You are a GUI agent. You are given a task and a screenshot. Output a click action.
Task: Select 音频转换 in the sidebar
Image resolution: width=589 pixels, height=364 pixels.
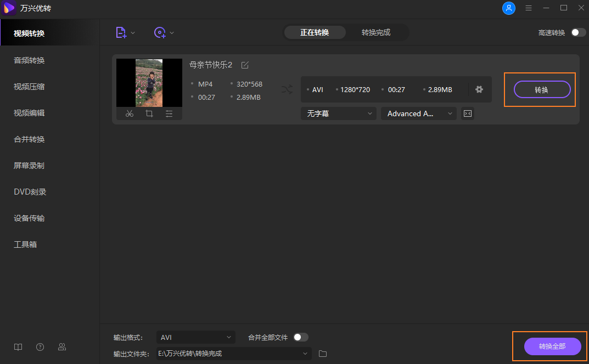click(x=29, y=60)
